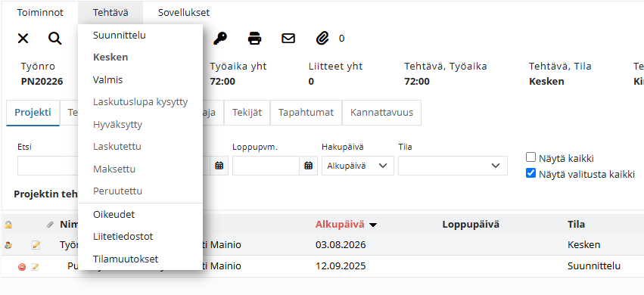Click the close X icon in toolbar
The image size is (644, 295).
[23, 39]
